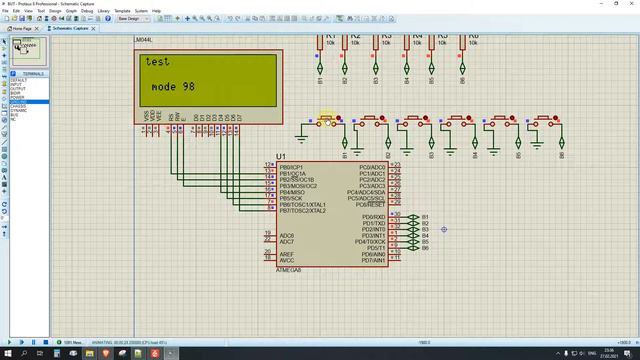Select the 2D line drawing tool

click(x=4, y=142)
